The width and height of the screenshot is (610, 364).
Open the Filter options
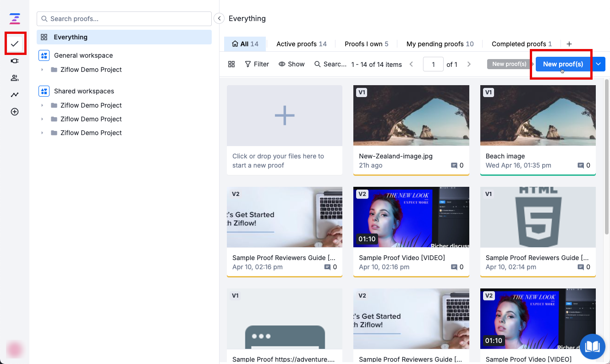point(257,64)
